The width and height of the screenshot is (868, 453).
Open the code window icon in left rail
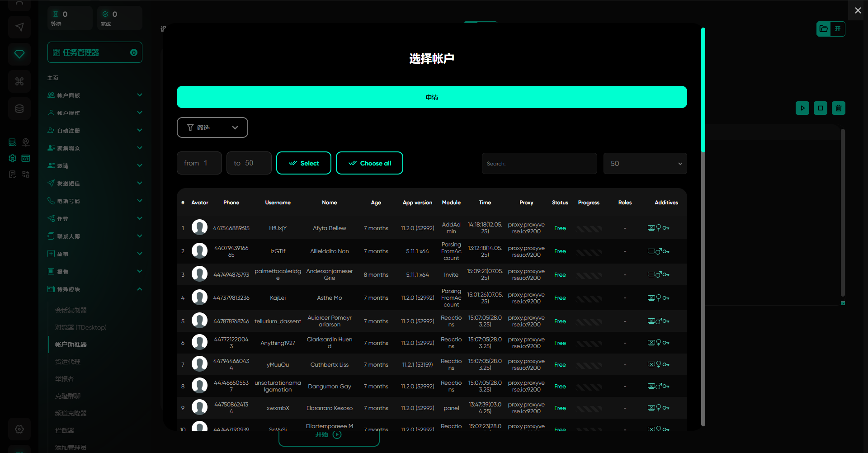[26, 158]
